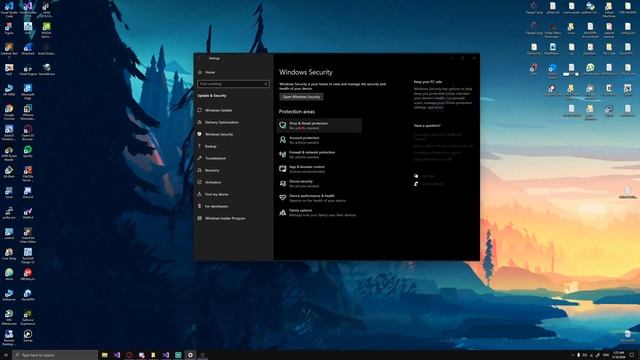Select Opera GX Browser desktop icon
This screenshot has width=640, height=360.
(28, 132)
